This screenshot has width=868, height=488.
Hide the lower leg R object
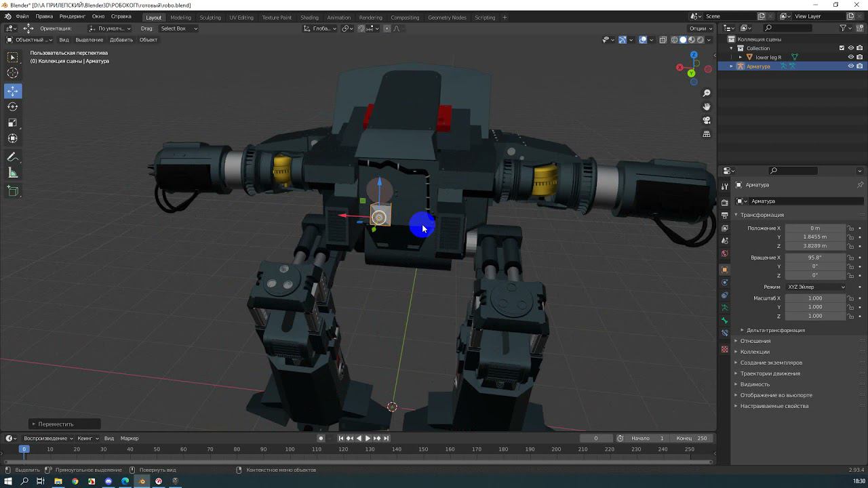(x=851, y=57)
